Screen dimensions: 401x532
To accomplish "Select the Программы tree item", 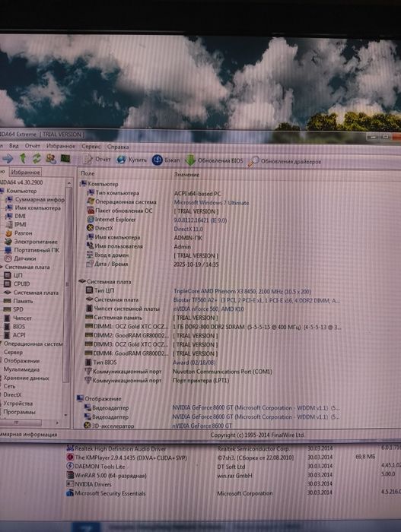I will click(x=19, y=412).
